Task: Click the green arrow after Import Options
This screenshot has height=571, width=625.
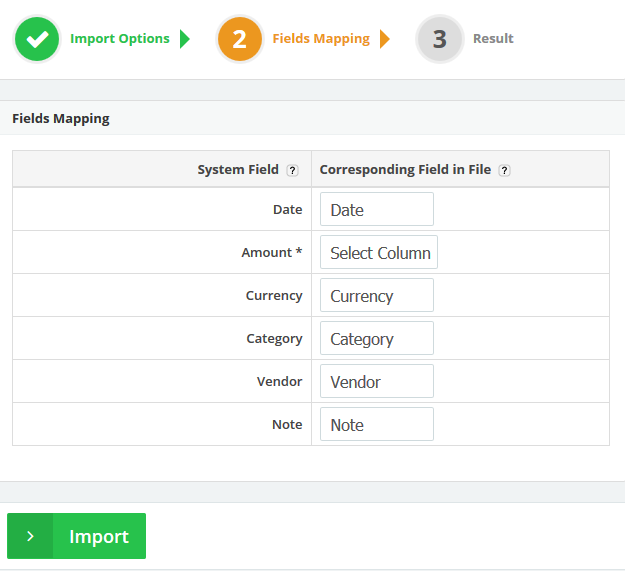Action: coord(184,39)
